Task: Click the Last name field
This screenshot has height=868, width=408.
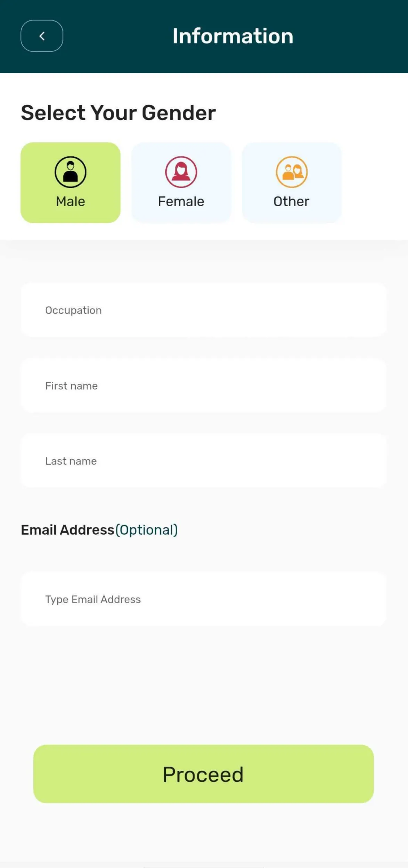Action: (204, 461)
